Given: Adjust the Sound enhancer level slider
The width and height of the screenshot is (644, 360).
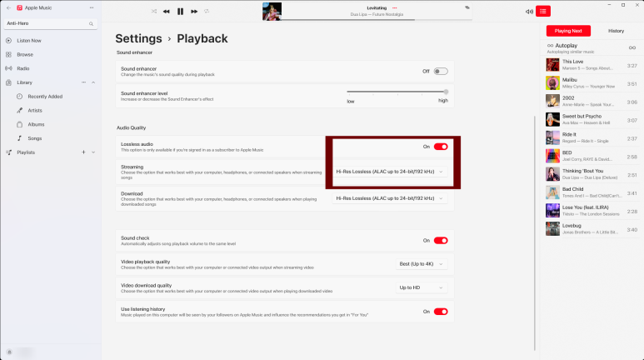Looking at the screenshot, I should point(397,92).
